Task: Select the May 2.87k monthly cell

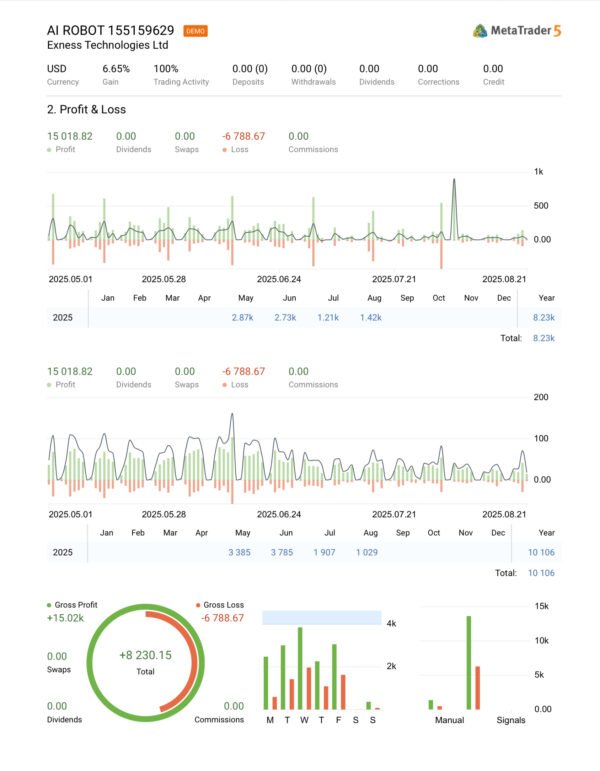Action: click(x=242, y=317)
